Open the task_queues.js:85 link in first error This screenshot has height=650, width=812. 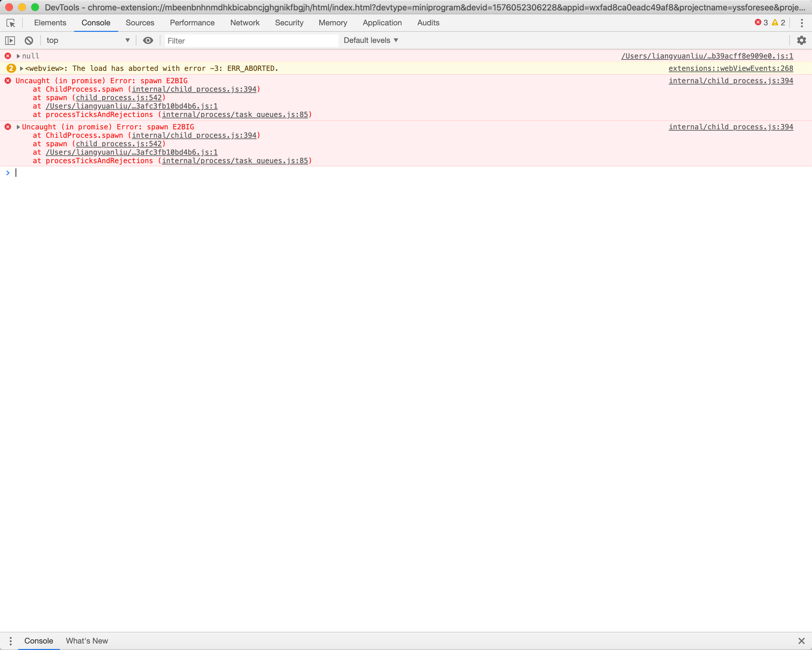(x=235, y=114)
